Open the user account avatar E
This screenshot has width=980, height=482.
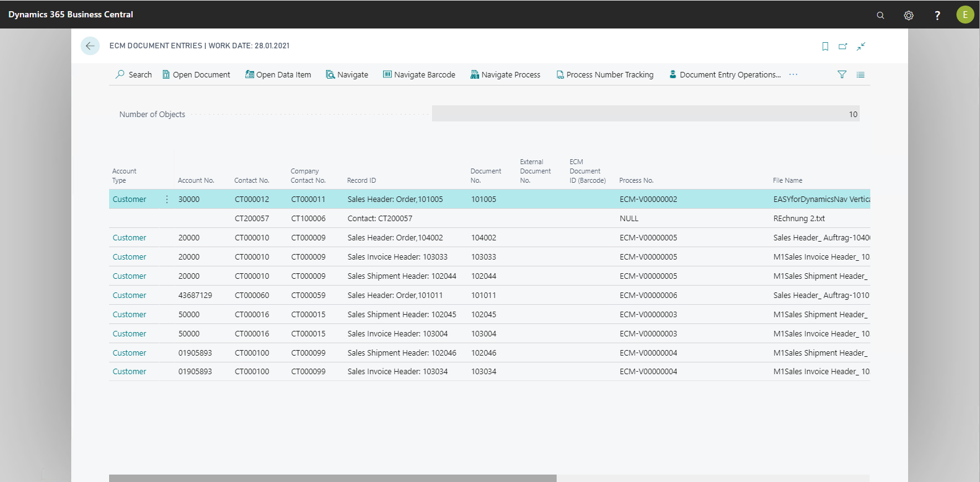click(x=965, y=15)
